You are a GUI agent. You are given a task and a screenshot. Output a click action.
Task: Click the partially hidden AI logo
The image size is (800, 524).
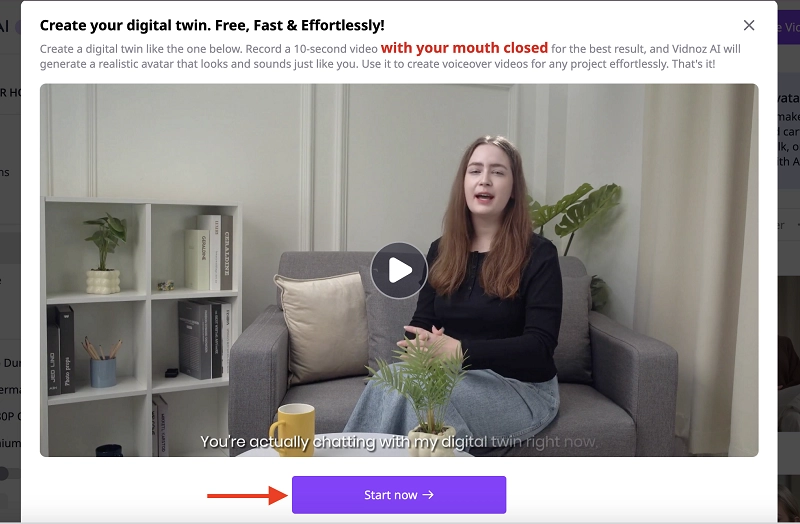pos(5,26)
